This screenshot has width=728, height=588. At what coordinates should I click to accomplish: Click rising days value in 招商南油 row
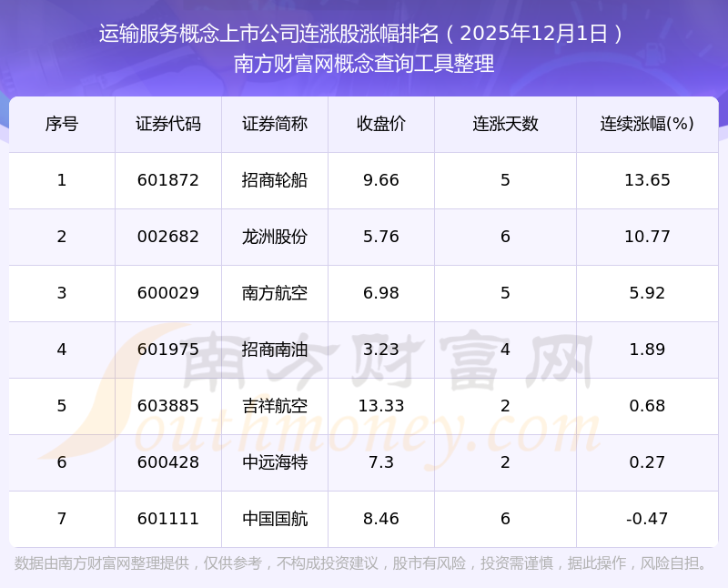pyautogui.click(x=505, y=350)
